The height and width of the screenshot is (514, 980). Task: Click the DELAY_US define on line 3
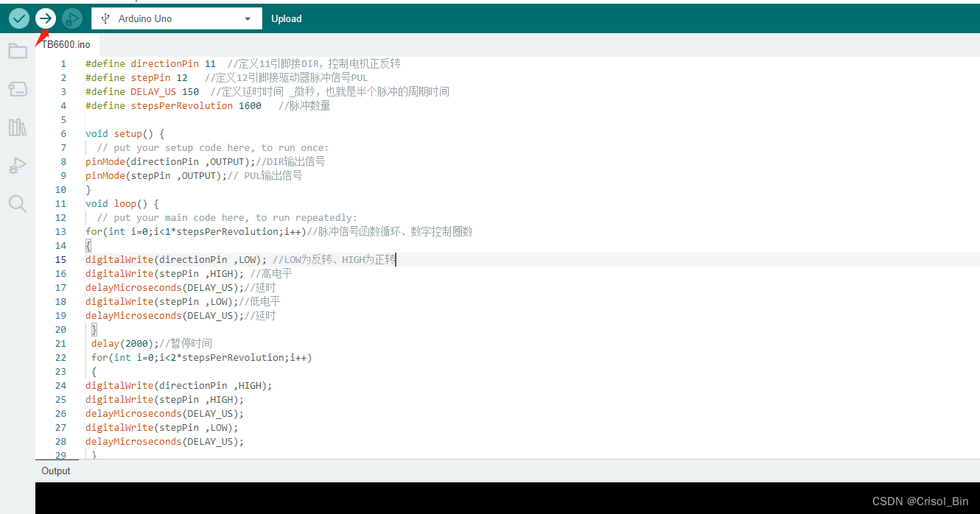coord(153,91)
